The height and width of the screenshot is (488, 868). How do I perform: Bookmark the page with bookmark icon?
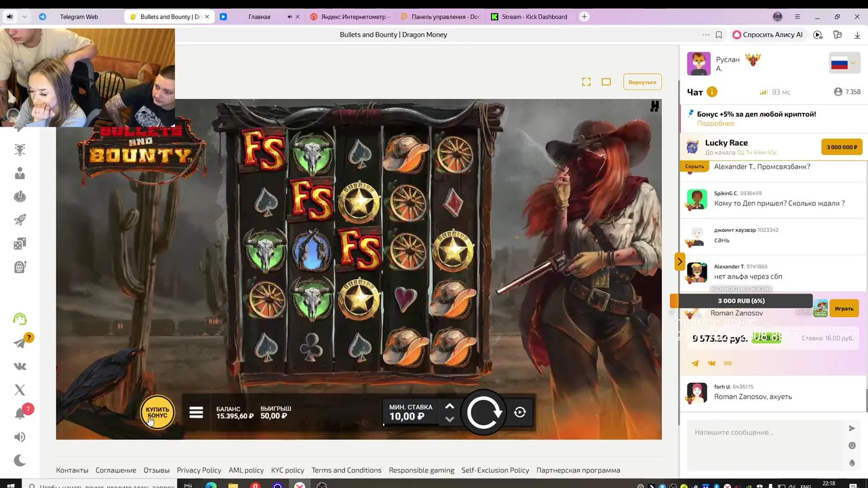(x=719, y=35)
